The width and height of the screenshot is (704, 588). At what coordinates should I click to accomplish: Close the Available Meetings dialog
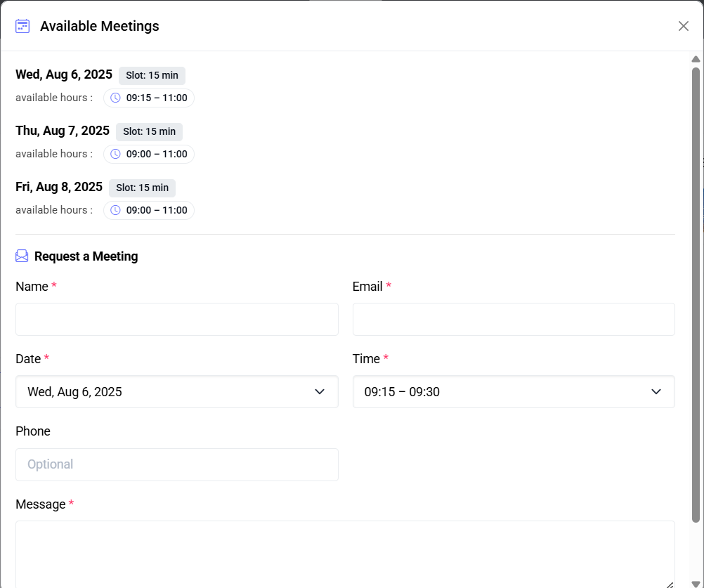683,25
